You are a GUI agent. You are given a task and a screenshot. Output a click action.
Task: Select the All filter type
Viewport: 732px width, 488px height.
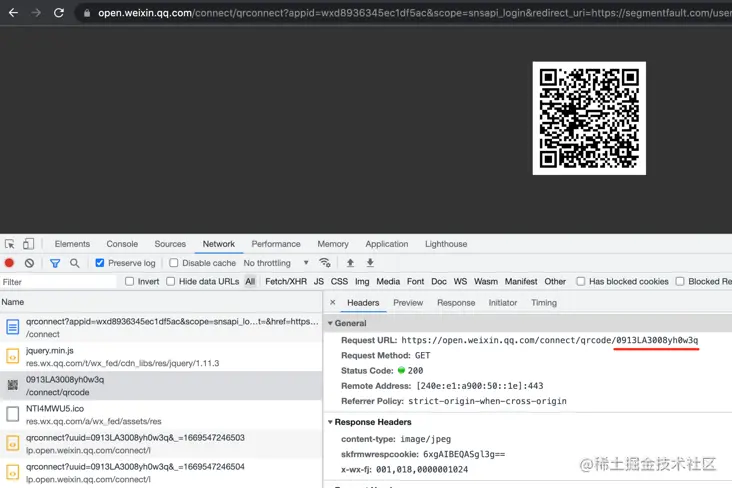pos(250,281)
